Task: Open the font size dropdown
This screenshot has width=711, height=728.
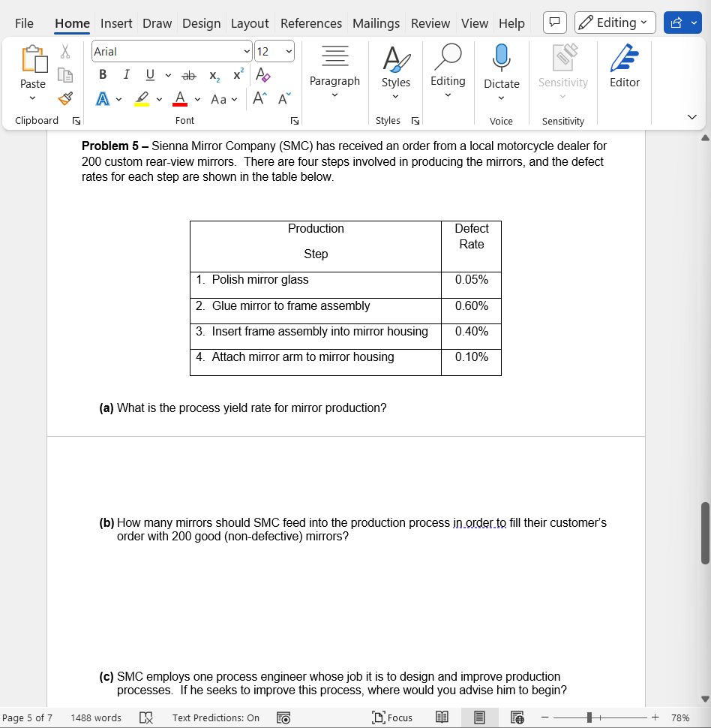Action: pyautogui.click(x=289, y=52)
